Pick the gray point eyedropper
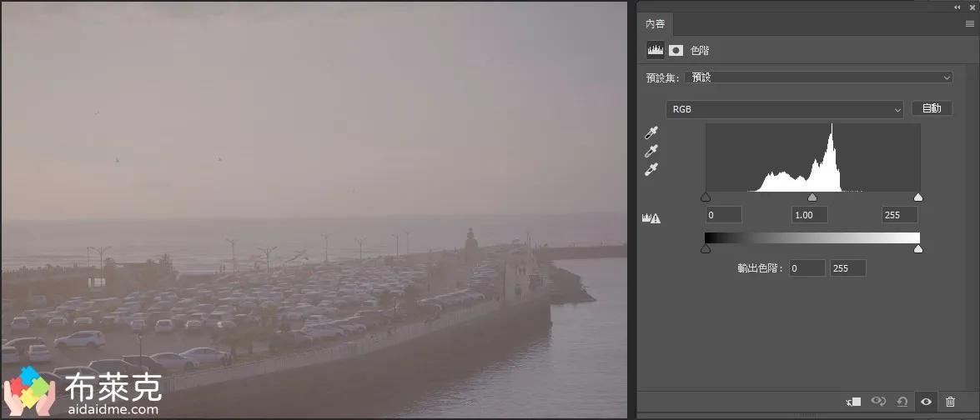 [x=652, y=151]
